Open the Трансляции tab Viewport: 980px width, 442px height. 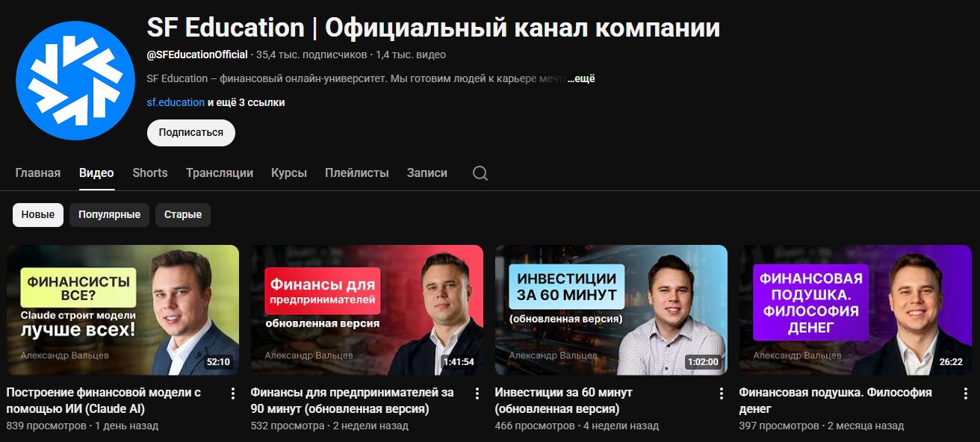click(220, 172)
